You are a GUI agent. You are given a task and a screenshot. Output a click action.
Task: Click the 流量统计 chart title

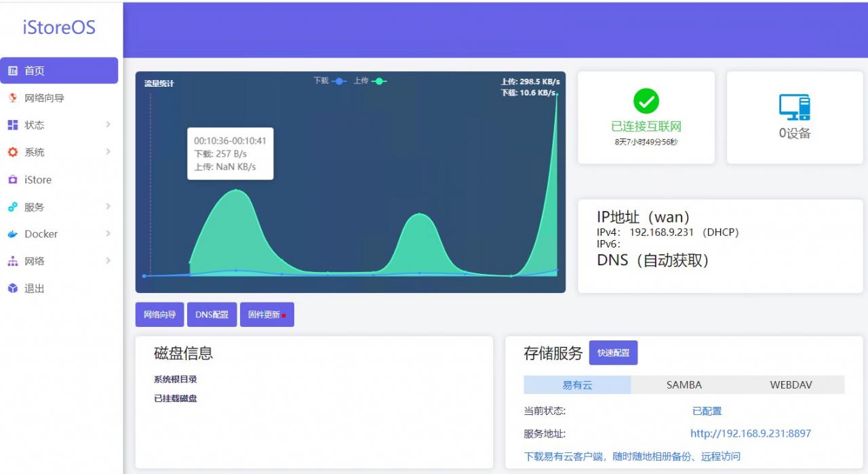(x=159, y=83)
